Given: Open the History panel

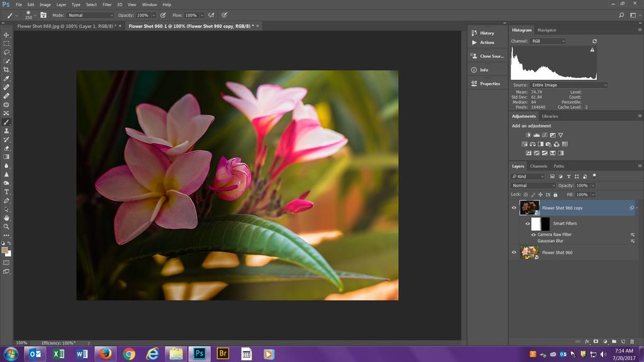Looking at the screenshot, I should [x=487, y=33].
